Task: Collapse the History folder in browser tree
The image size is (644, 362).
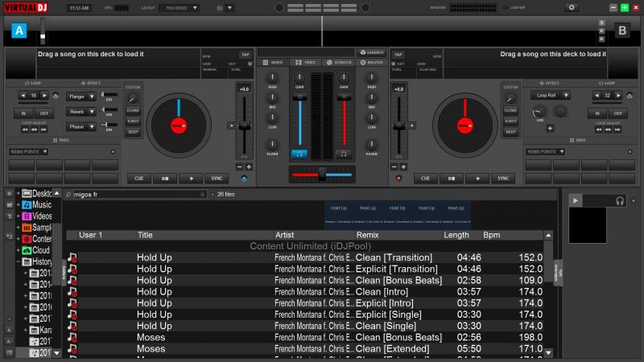Action: 18,261
